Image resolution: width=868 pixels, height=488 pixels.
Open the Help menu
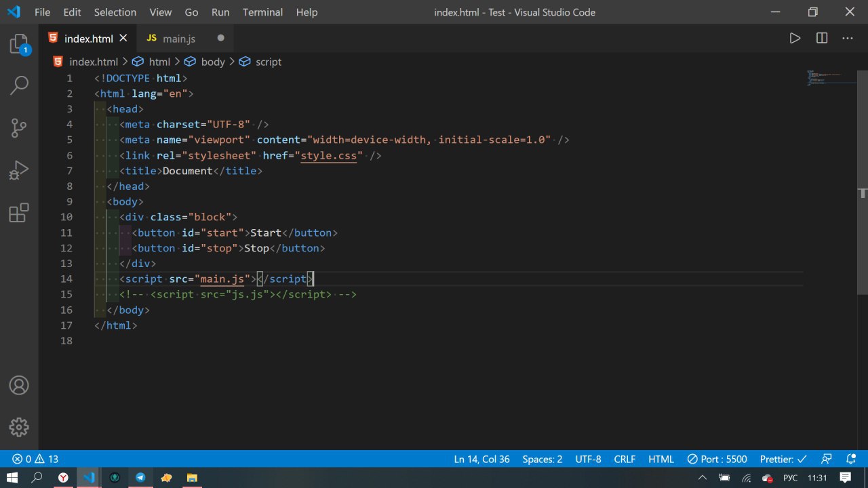tap(307, 12)
